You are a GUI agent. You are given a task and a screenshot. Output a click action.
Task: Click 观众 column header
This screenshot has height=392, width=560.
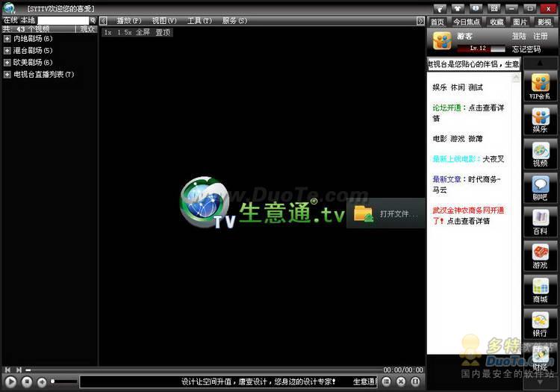(87, 29)
